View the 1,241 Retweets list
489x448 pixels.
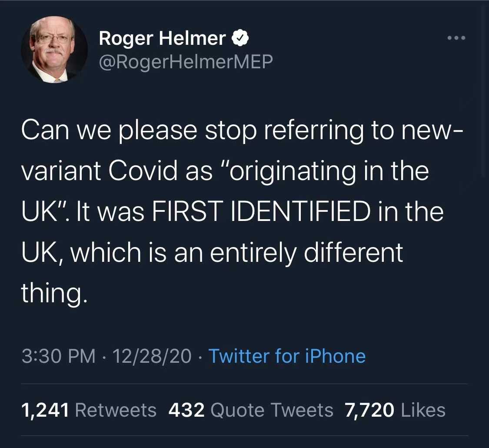pyautogui.click(x=89, y=410)
